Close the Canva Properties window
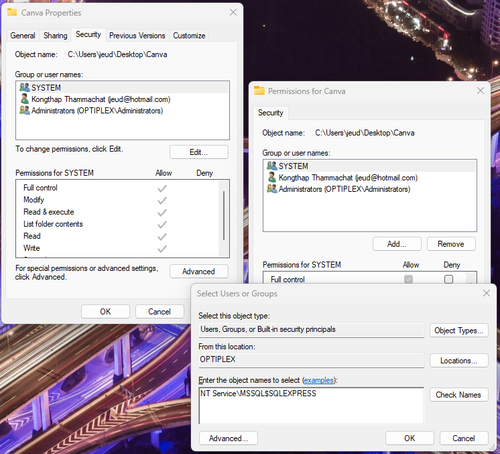This screenshot has height=454, width=500. click(x=233, y=13)
